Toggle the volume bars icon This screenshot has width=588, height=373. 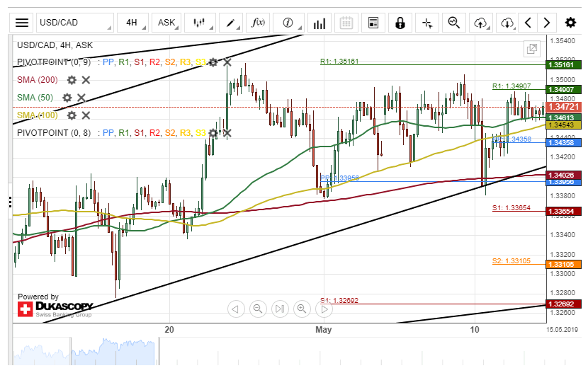[320, 23]
